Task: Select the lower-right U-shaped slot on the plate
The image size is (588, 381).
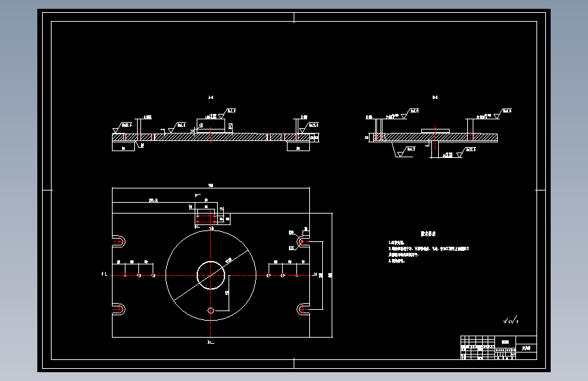Action: point(303,309)
